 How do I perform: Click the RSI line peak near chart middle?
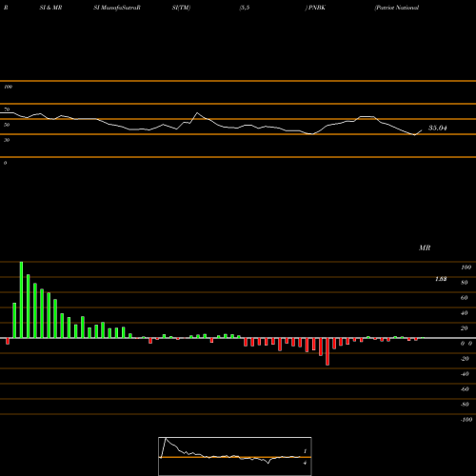pyautogui.click(x=197, y=113)
